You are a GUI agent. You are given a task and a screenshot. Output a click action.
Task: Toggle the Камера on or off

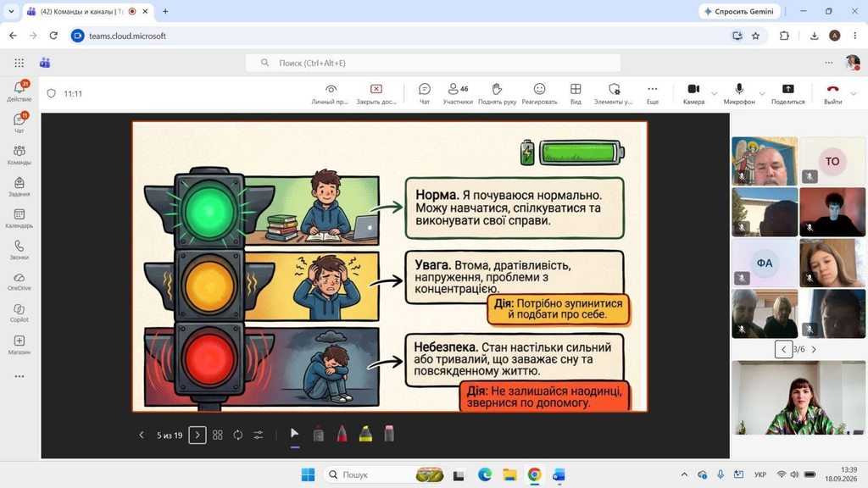693,93
